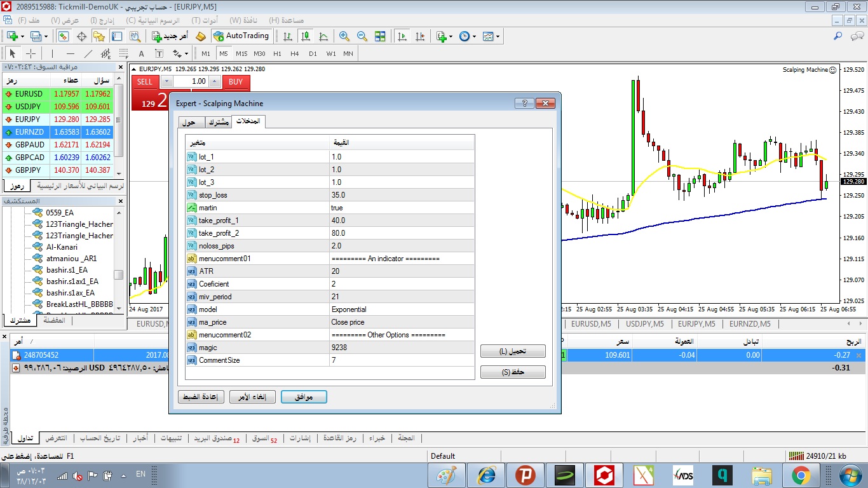Switch the chart to H4 timeframe
Viewport: 868px width, 488px height.
(x=295, y=53)
